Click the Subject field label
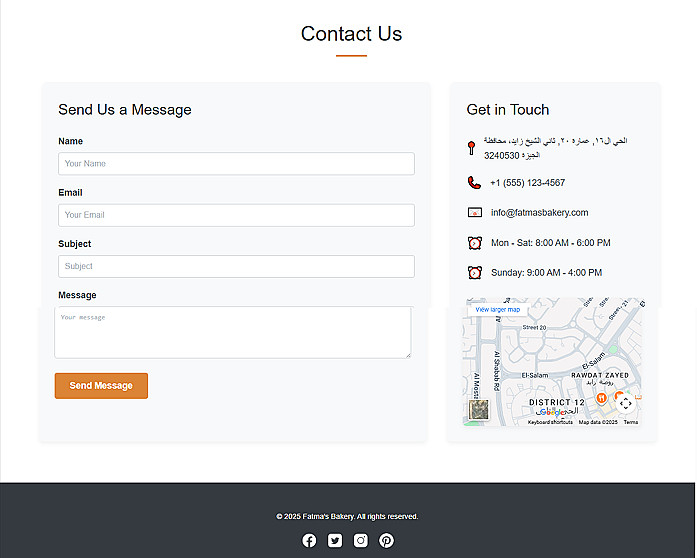The width and height of the screenshot is (697, 558). tap(75, 244)
